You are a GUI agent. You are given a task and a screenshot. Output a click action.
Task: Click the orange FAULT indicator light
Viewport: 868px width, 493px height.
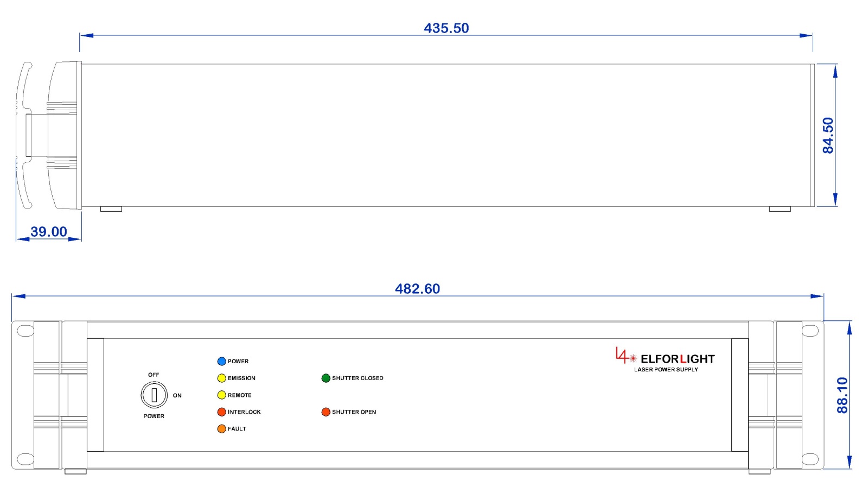[221, 429]
